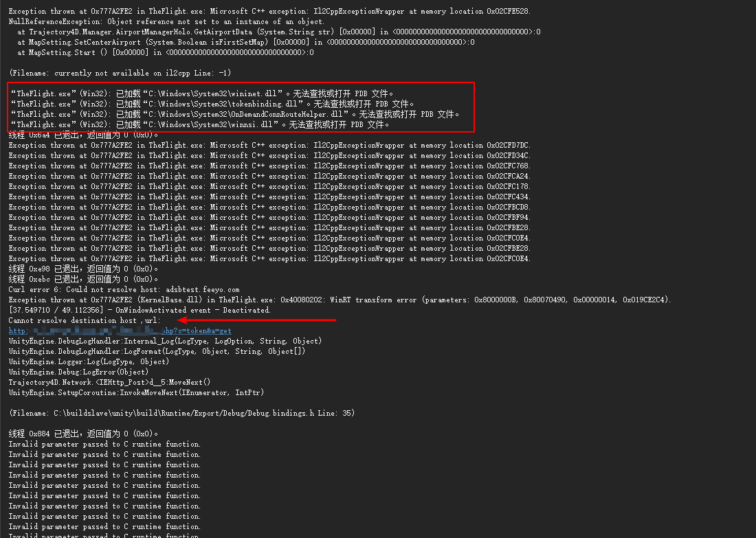Select the DebugLogHandler:Internal_Log stack line
Screen dimensions: 756x538
(x=165, y=341)
